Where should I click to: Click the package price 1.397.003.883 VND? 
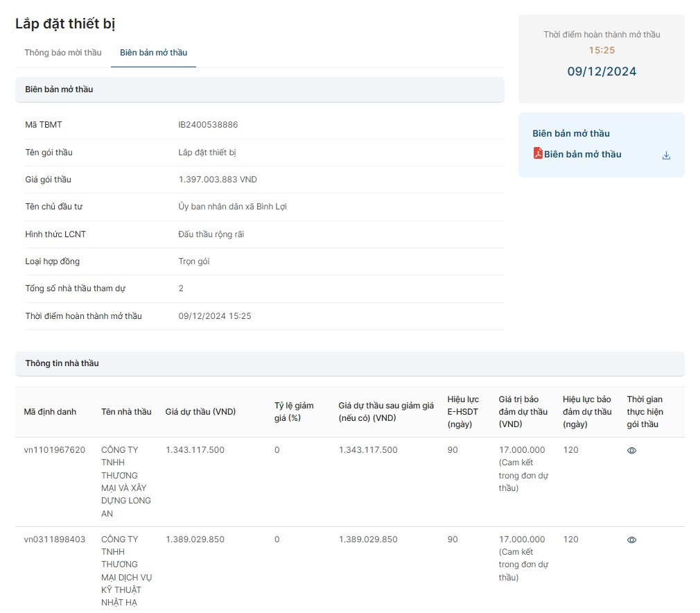218,180
